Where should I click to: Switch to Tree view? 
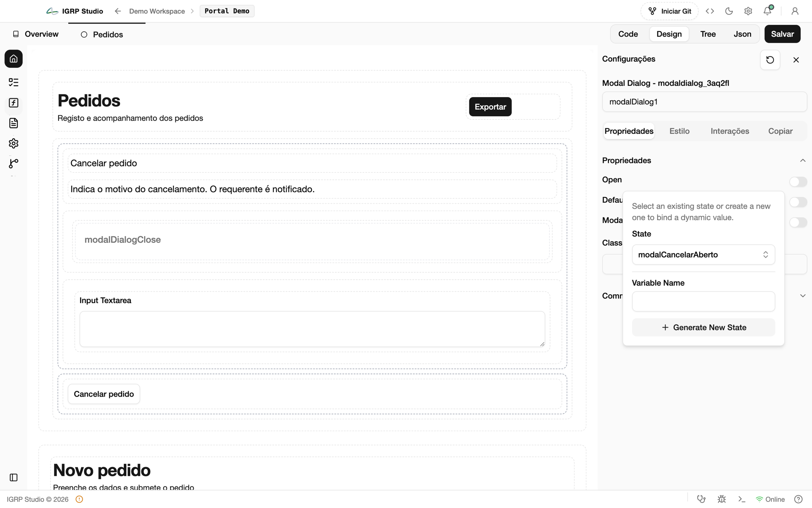coord(708,34)
